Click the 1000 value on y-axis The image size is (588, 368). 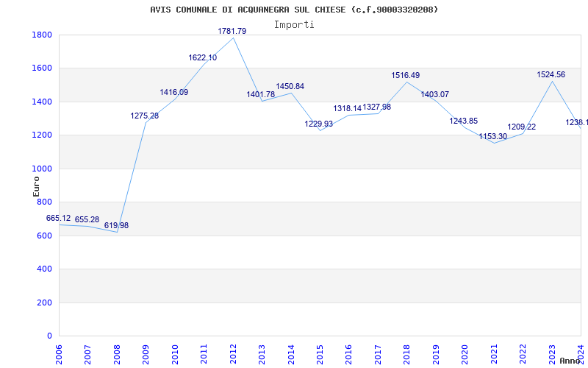[42, 169]
